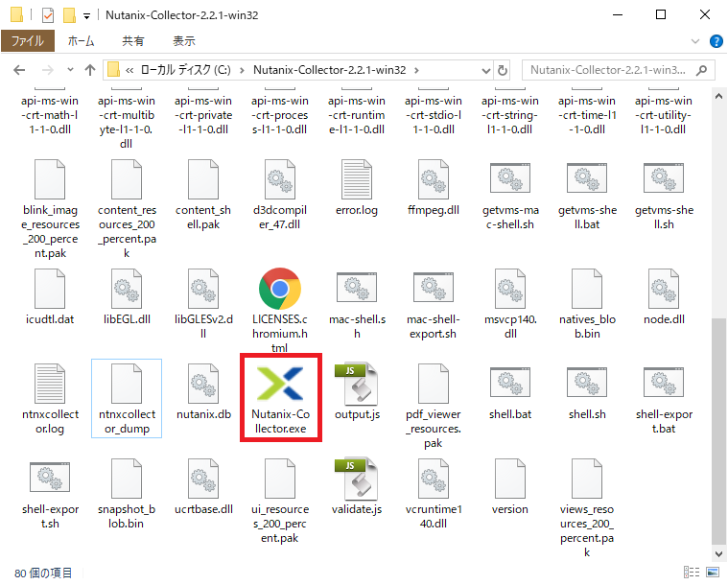Open the 共有 ribbon tab
This screenshot has height=585, width=728.
pyautogui.click(x=132, y=41)
